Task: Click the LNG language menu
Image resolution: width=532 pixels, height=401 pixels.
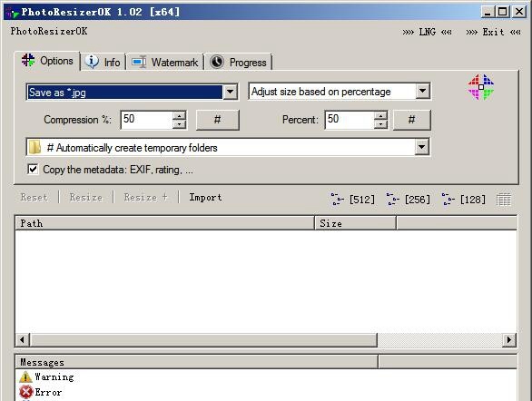Action: click(427, 32)
